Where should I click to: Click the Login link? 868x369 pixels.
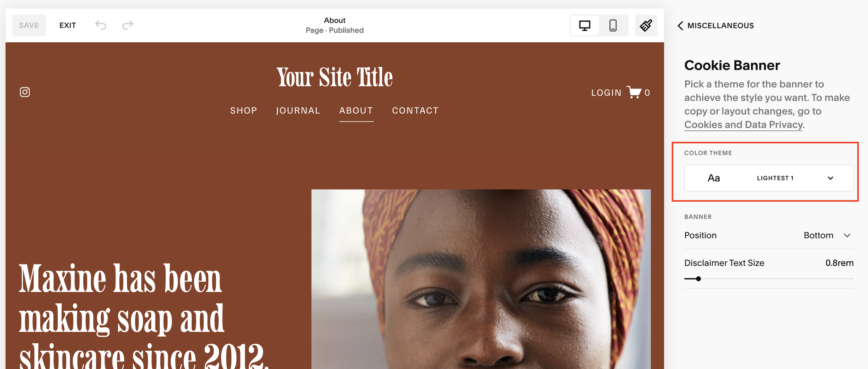[606, 93]
